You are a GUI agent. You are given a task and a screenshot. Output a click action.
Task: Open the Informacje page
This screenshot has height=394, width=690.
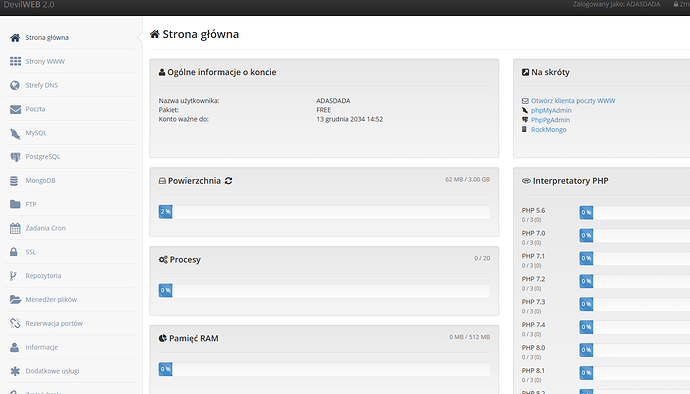(70, 347)
